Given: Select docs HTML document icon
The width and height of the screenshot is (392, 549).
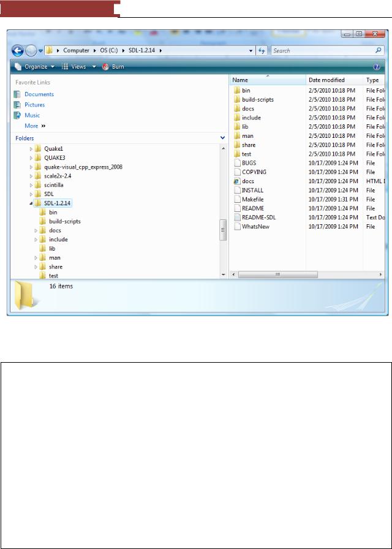Looking at the screenshot, I should [237, 181].
